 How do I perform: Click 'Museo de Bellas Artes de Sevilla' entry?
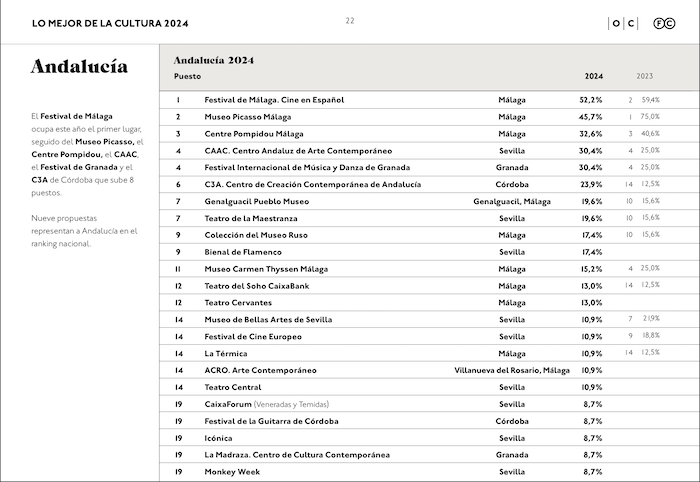[x=268, y=320]
